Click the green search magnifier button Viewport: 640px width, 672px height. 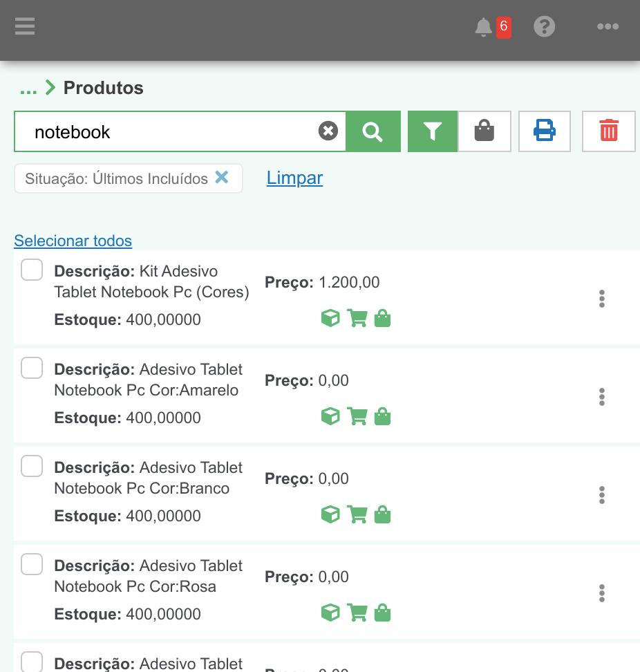coord(373,131)
